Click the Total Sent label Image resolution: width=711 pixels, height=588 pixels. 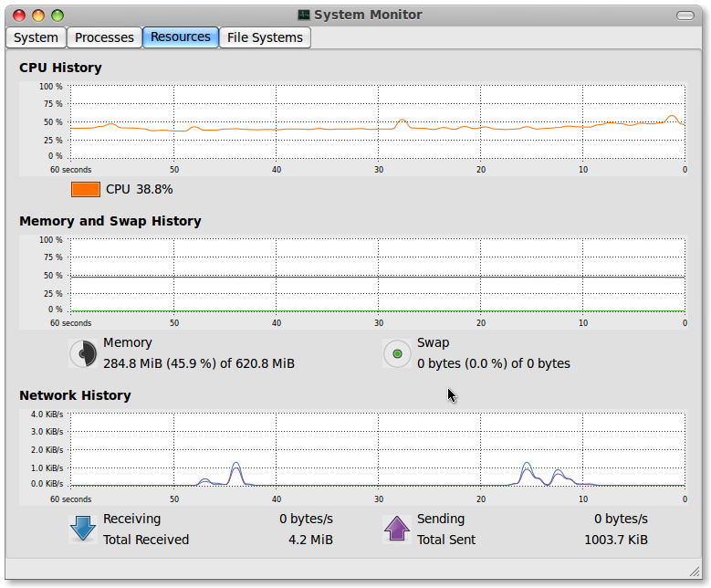(x=446, y=540)
